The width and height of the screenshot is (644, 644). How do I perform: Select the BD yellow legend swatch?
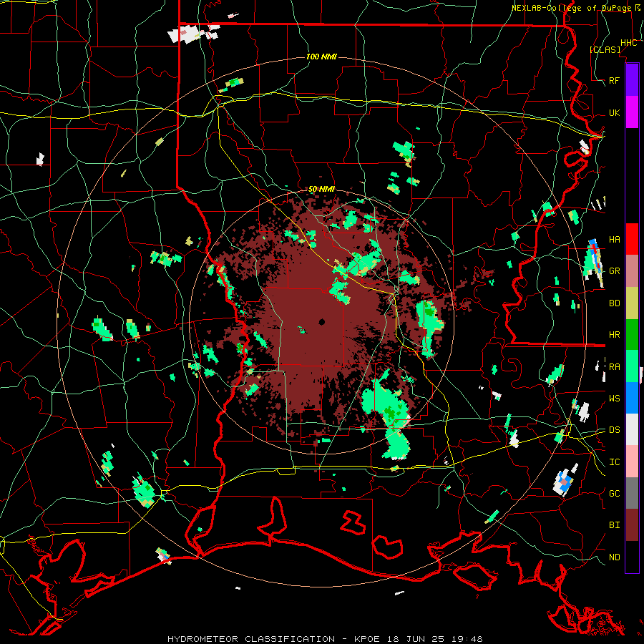(632, 303)
